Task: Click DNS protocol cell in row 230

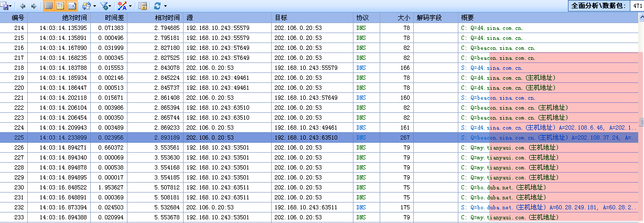Action: pyautogui.click(x=361, y=187)
